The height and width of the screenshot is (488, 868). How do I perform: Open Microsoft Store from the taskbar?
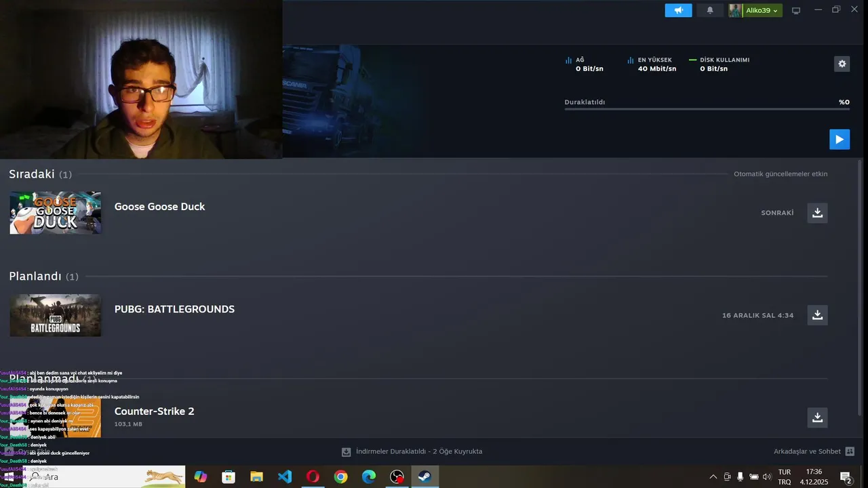click(x=229, y=477)
